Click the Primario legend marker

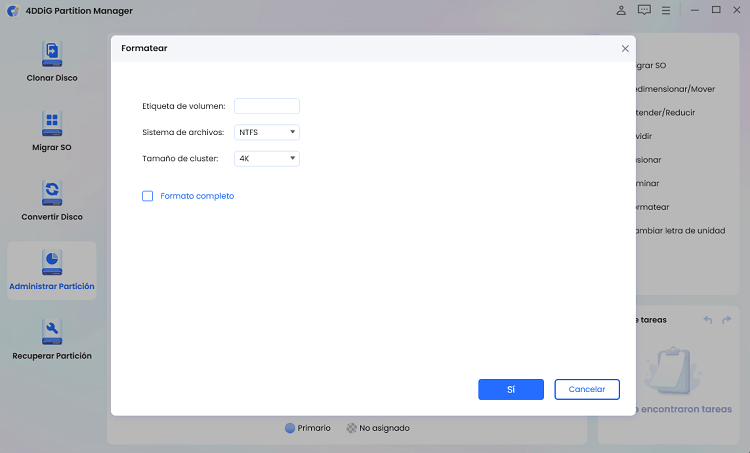click(290, 428)
